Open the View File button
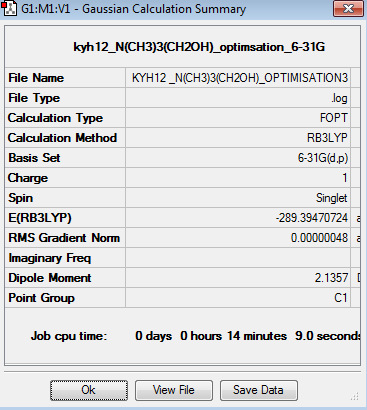367x410 pixels. pyautogui.click(x=174, y=390)
